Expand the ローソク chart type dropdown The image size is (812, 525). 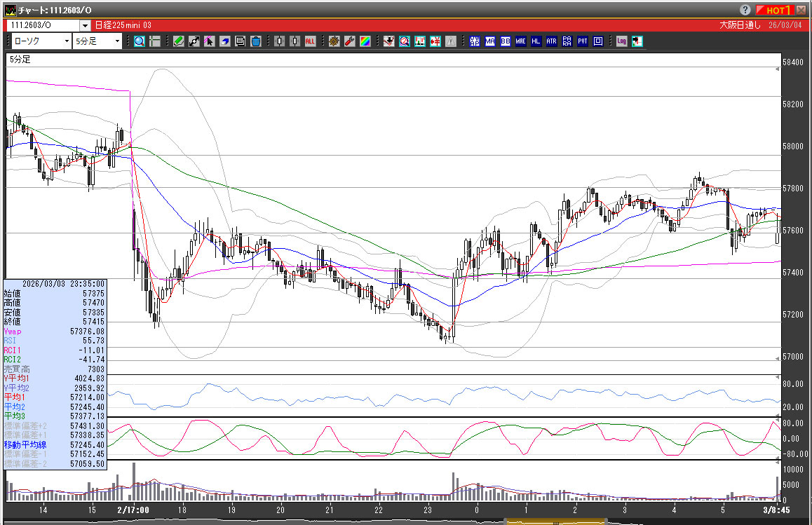67,41
